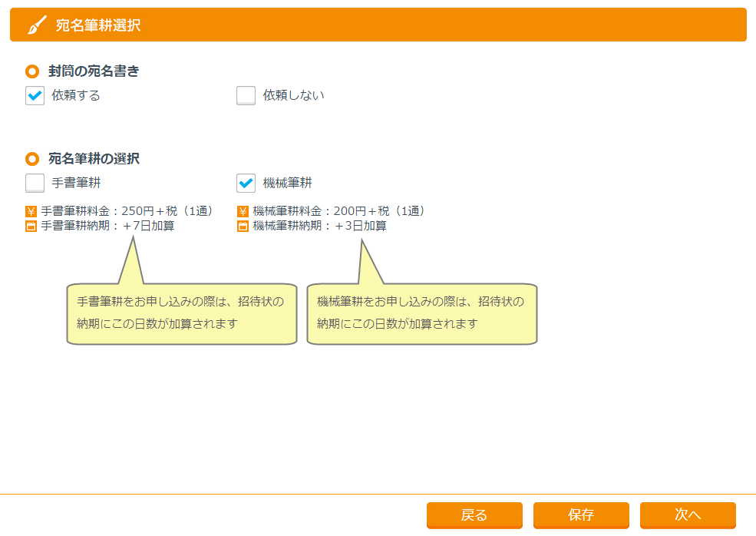Click the 手書筆耕料金 250円 price text
This screenshot has width=756, height=536.
tap(127, 211)
